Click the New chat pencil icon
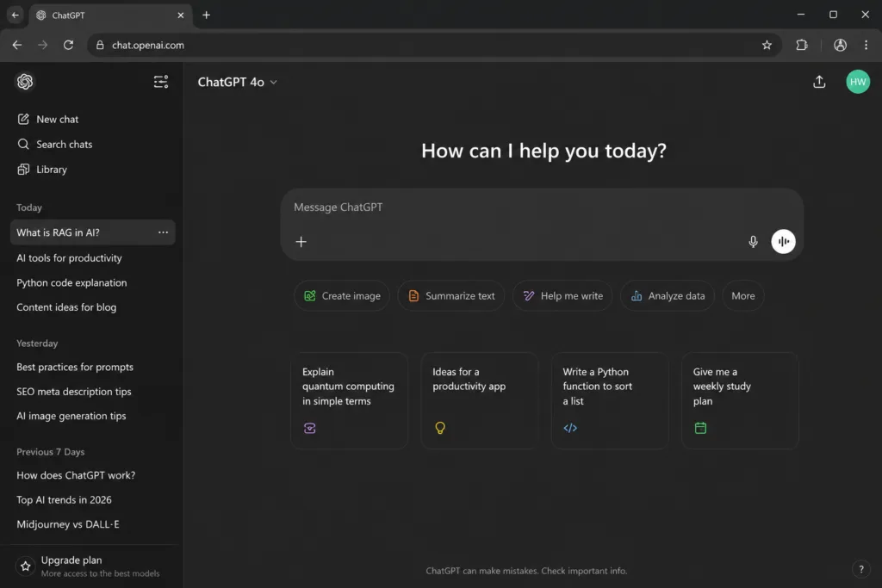Image resolution: width=882 pixels, height=588 pixels. point(23,119)
